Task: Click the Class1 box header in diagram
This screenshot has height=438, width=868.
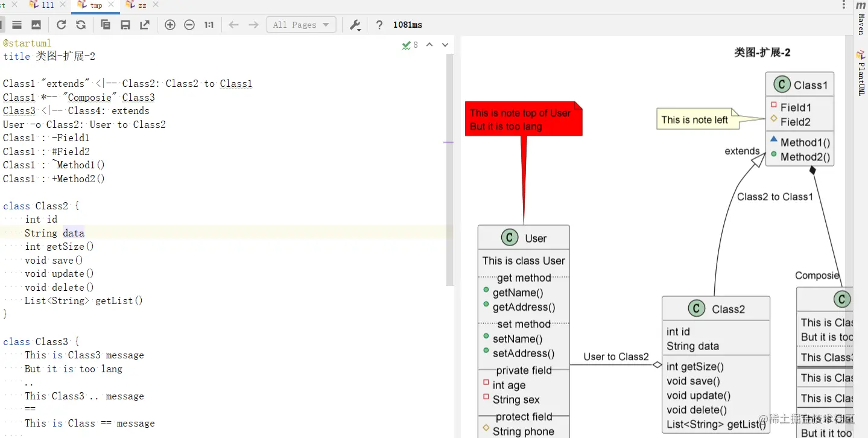Action: point(800,84)
